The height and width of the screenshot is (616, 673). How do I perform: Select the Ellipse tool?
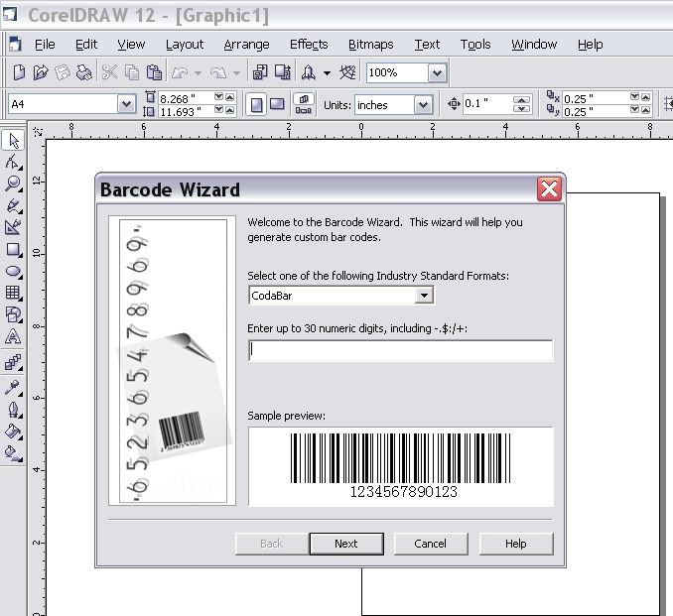point(13,271)
